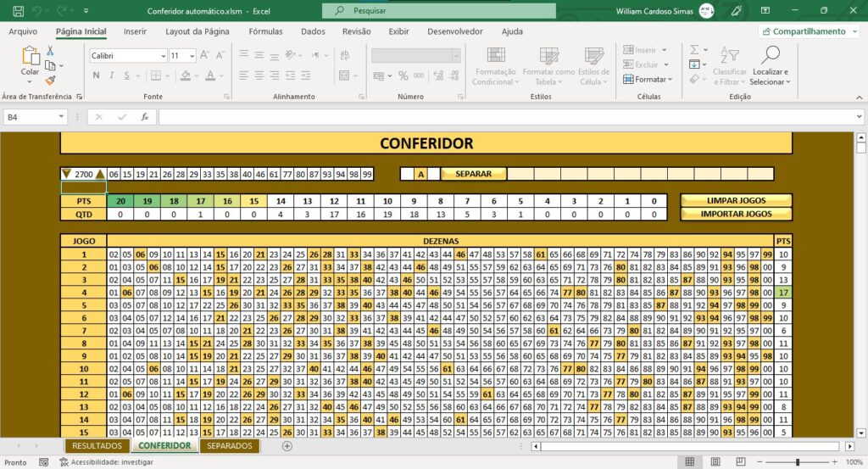Click zoom in plus button
This screenshot has height=469, width=868.
coord(834,462)
